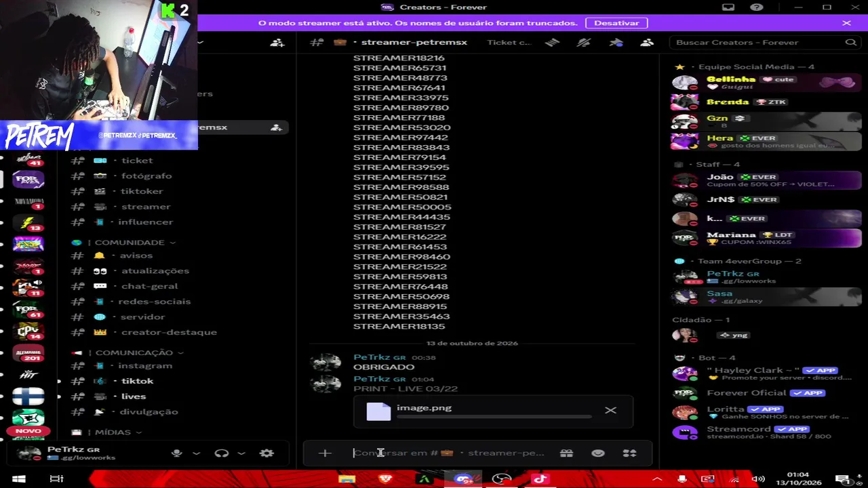Open Streamcord bot in member list
The width and height of the screenshot is (868, 488).
click(x=766, y=432)
